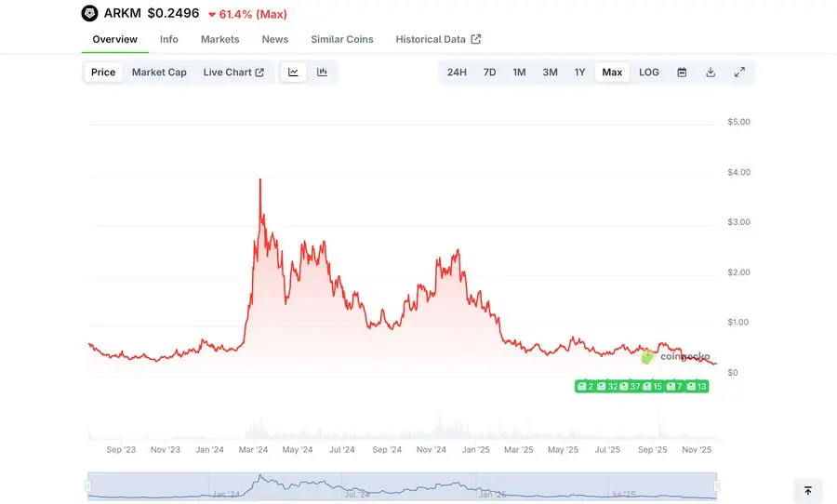The image size is (837, 504).
Task: Open the News tab
Action: tap(275, 39)
